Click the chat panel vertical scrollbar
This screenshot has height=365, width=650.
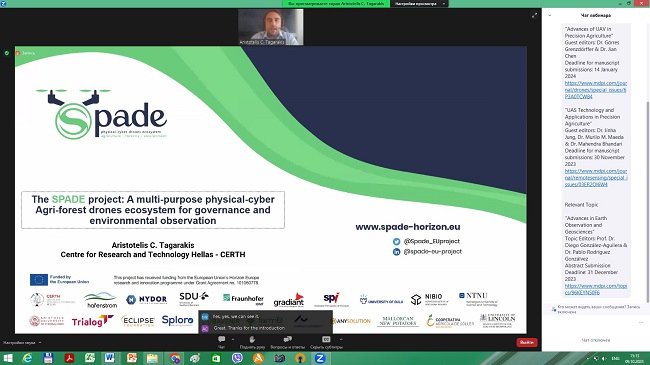pos(648,201)
